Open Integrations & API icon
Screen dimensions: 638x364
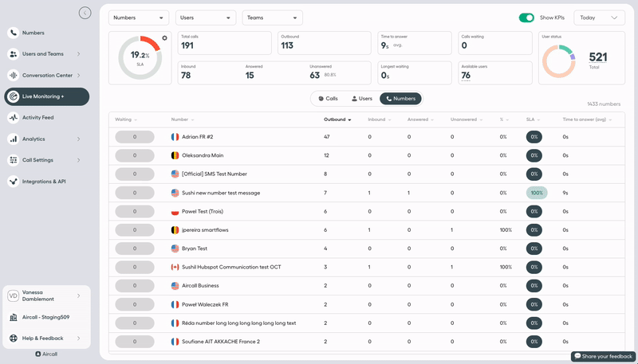(x=14, y=182)
